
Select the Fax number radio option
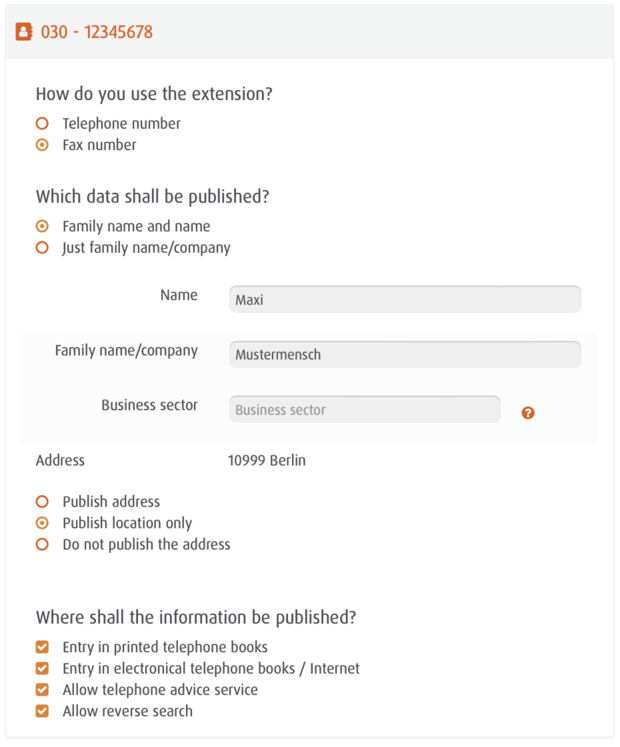[42, 145]
